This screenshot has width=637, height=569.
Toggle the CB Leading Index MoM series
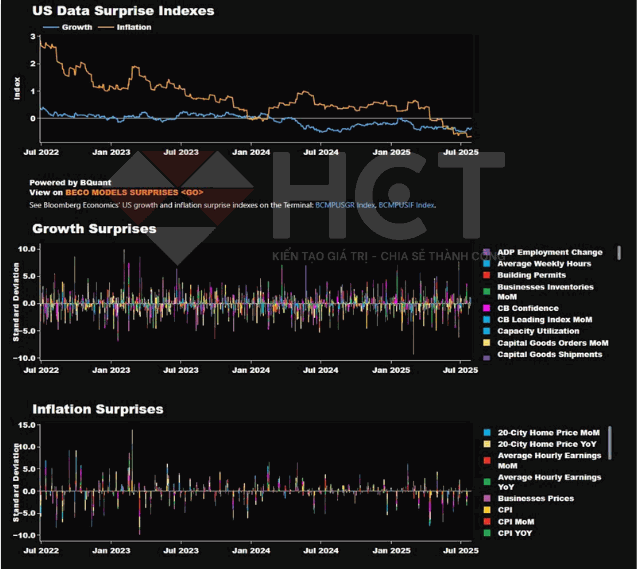pyautogui.click(x=545, y=320)
